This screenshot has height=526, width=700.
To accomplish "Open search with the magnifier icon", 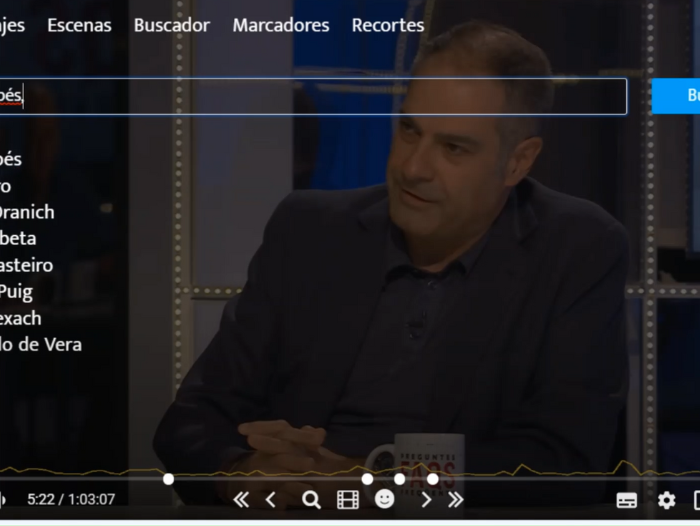I will (311, 500).
